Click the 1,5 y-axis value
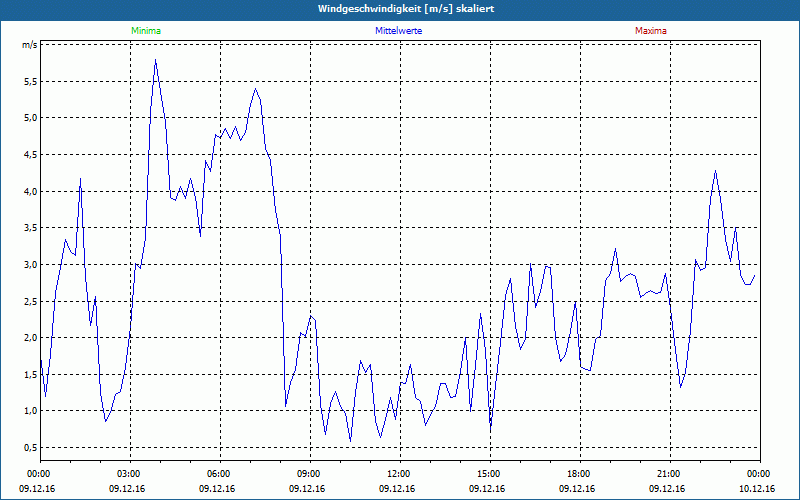The height and width of the screenshot is (500, 800). point(31,374)
